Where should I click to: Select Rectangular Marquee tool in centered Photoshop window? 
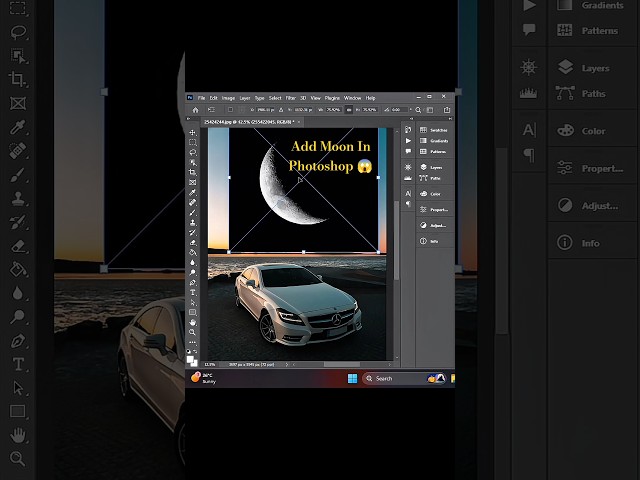(193, 142)
